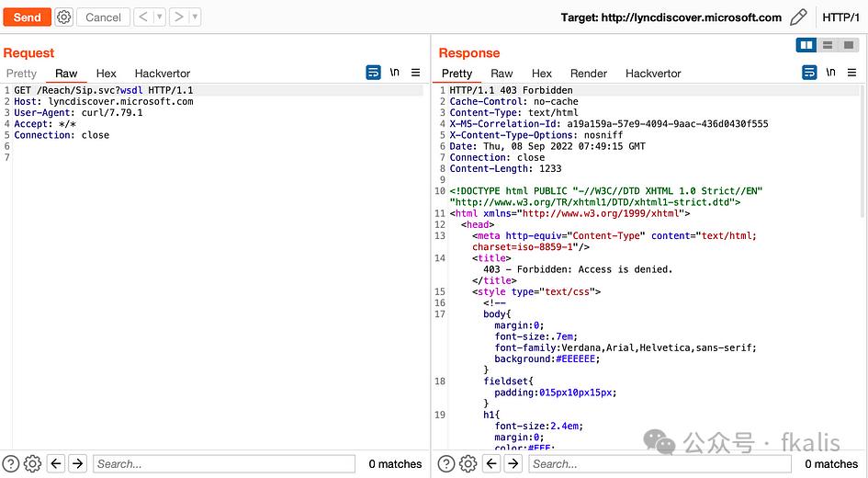
Task: Open the Render tab in Response
Action: [x=589, y=74]
